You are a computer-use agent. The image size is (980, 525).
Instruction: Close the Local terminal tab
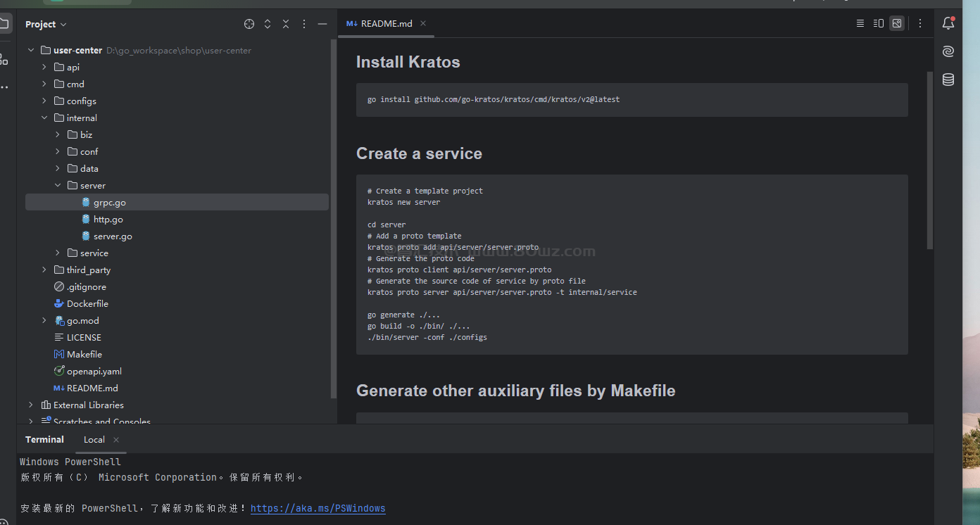click(116, 440)
